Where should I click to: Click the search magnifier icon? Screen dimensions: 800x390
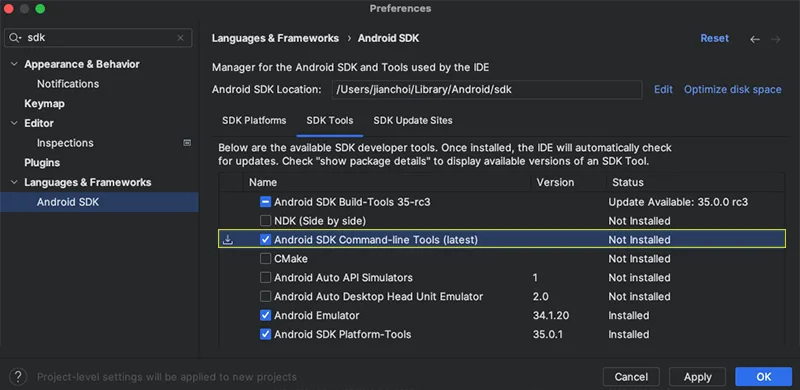point(15,38)
